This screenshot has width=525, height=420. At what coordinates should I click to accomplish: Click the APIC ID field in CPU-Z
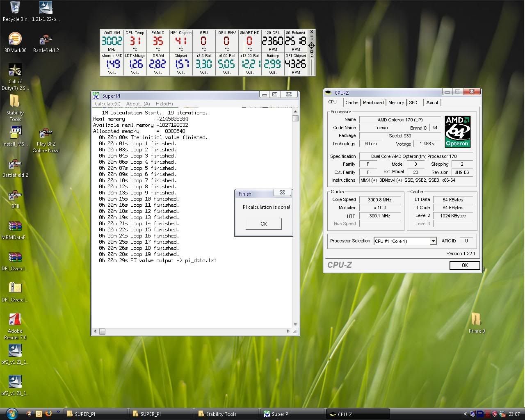pos(466,241)
